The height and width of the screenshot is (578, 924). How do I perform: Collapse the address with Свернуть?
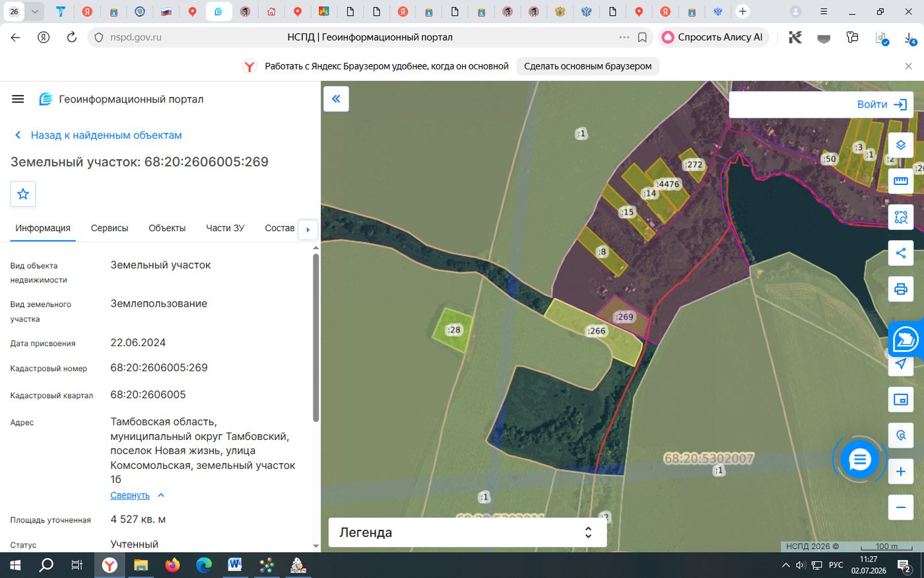(x=130, y=495)
